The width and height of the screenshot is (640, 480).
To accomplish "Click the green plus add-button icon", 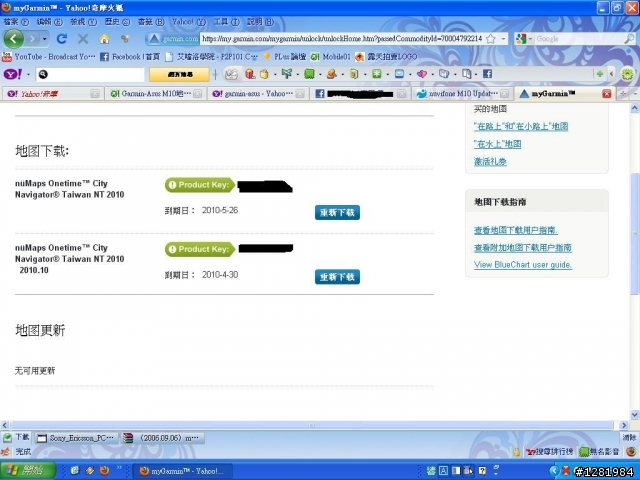I will 600,74.
